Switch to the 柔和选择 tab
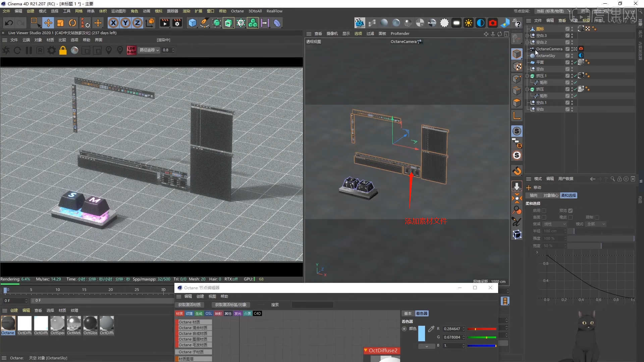644x362 pixels. [x=569, y=195]
